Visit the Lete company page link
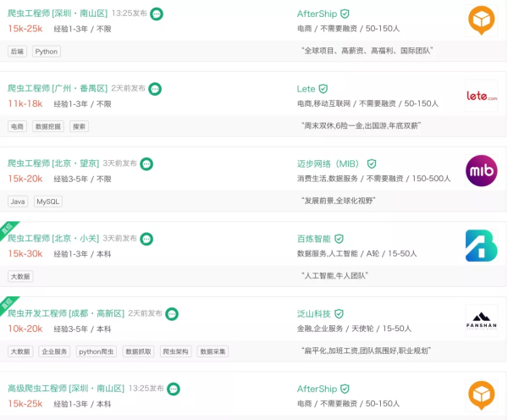This screenshot has height=420, width=508. pos(306,89)
